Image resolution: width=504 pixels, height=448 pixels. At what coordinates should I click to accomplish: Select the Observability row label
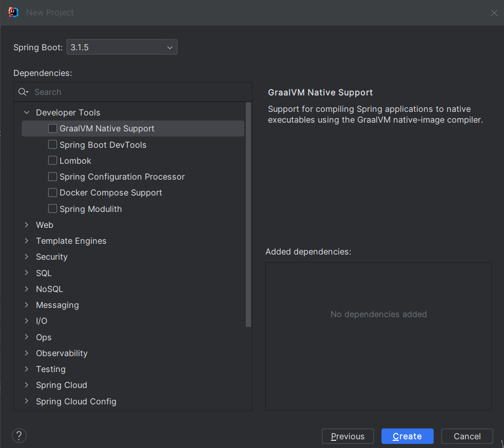click(62, 353)
